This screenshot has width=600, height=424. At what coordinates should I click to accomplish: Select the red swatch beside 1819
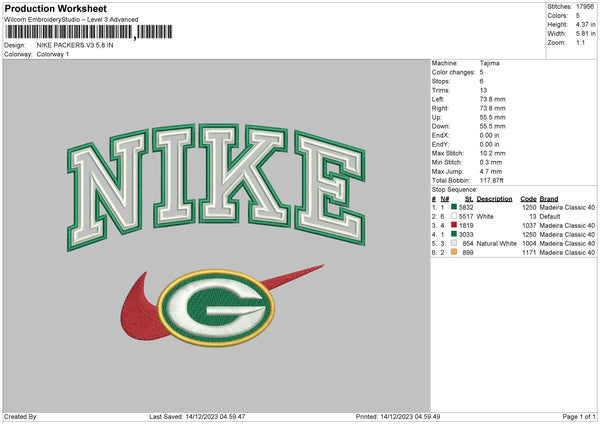tap(454, 225)
